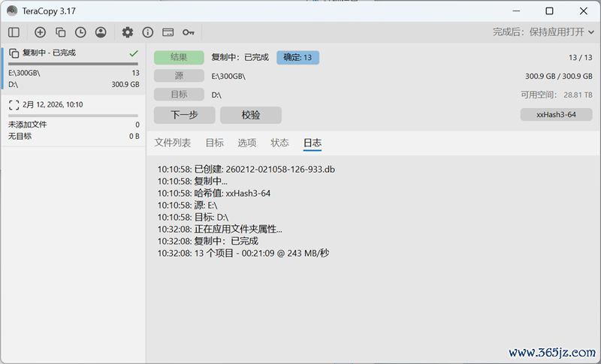
Task: Click the 校验 verify button
Action: tap(251, 115)
